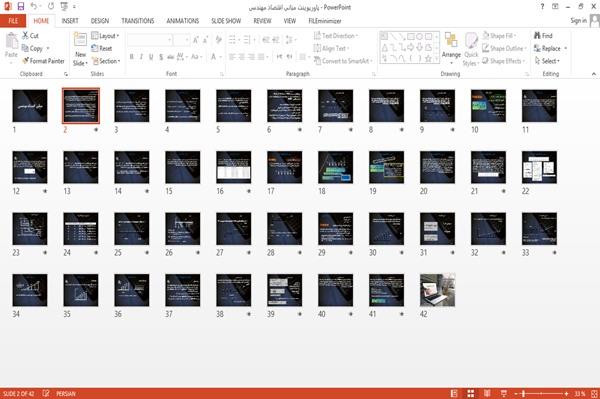Viewport: 600px width, 399px height.
Task: Select slide 22 thumbnail
Action: click(539, 167)
